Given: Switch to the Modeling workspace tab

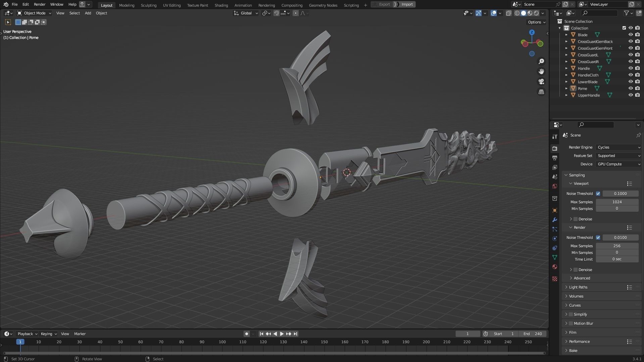Looking at the screenshot, I should (127, 5).
